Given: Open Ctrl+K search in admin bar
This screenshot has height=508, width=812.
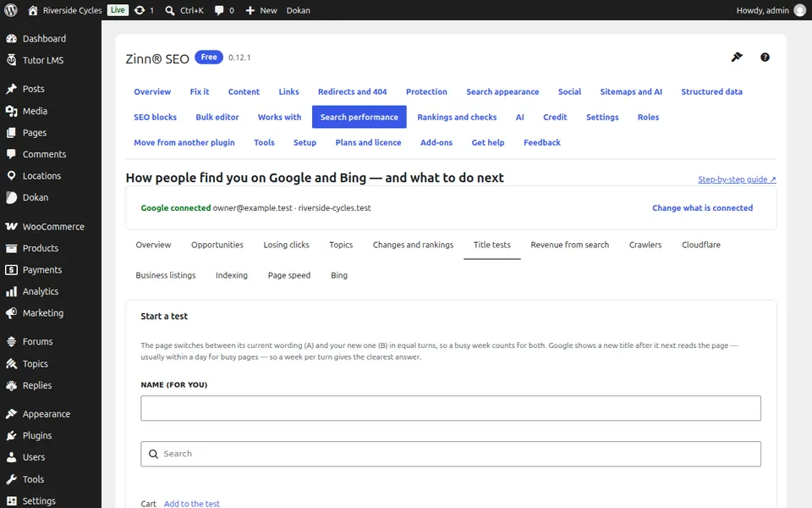Looking at the screenshot, I should coord(184,10).
